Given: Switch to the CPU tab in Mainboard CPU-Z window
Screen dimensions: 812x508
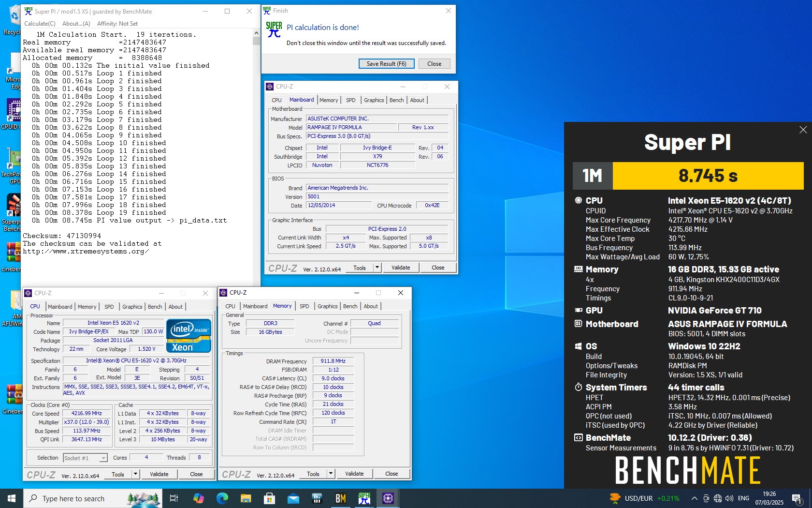Looking at the screenshot, I should pyautogui.click(x=276, y=100).
